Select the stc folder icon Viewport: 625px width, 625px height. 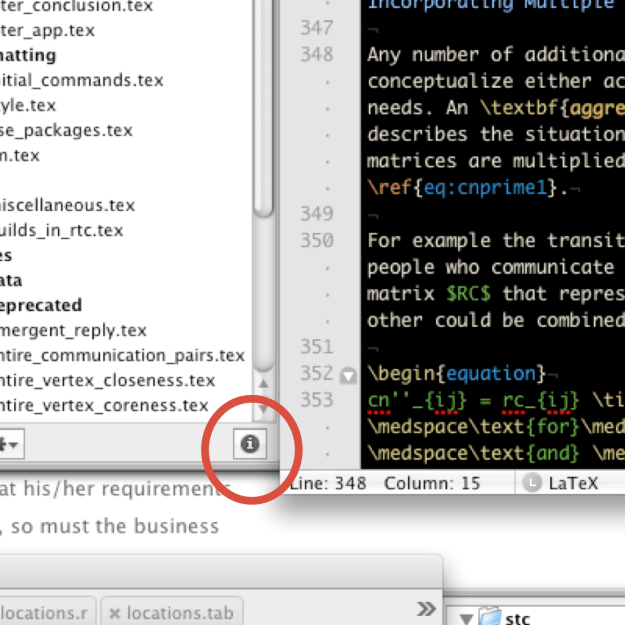489,616
